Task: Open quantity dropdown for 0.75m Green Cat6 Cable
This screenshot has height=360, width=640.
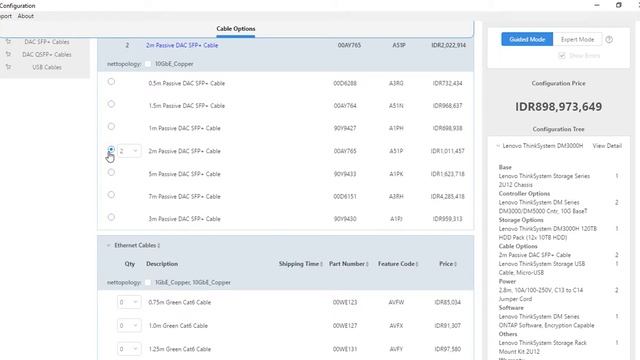Action: click(129, 302)
